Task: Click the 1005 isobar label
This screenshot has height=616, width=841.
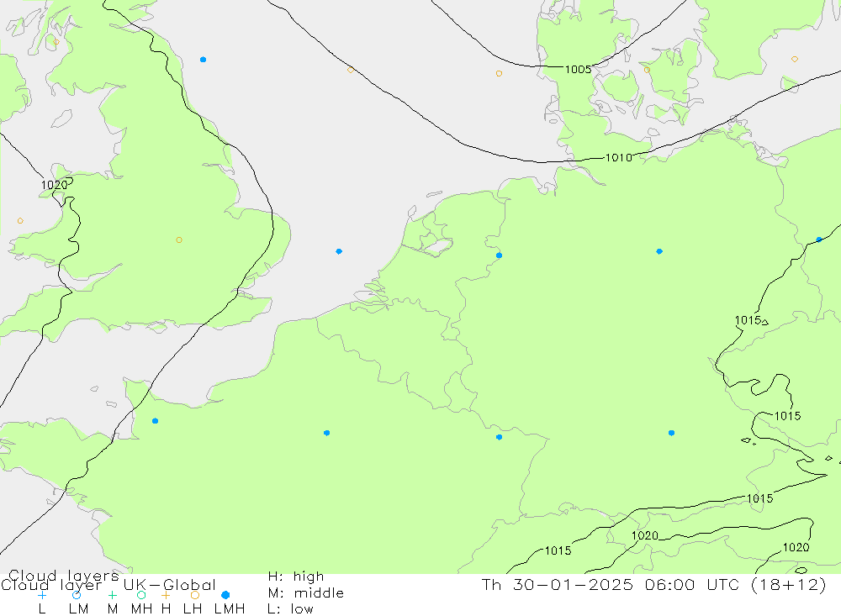Action: pyautogui.click(x=579, y=69)
